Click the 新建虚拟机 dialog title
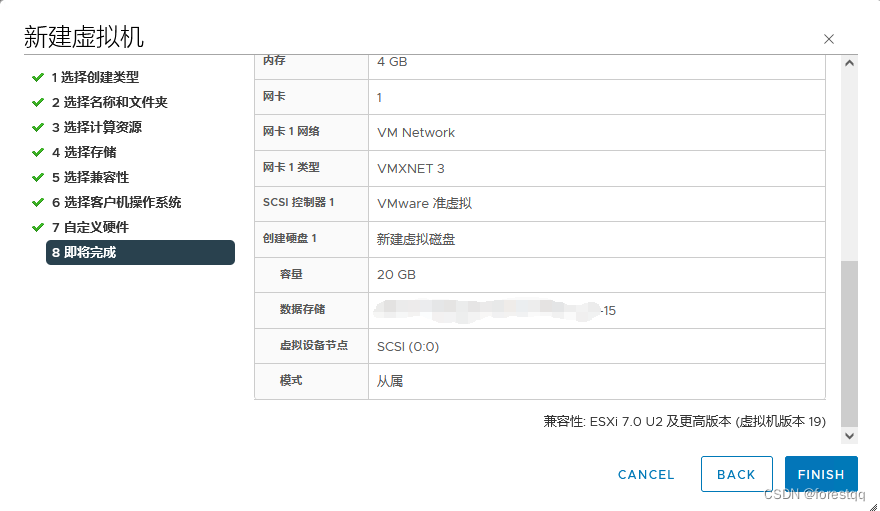The image size is (880, 511). pos(84,37)
